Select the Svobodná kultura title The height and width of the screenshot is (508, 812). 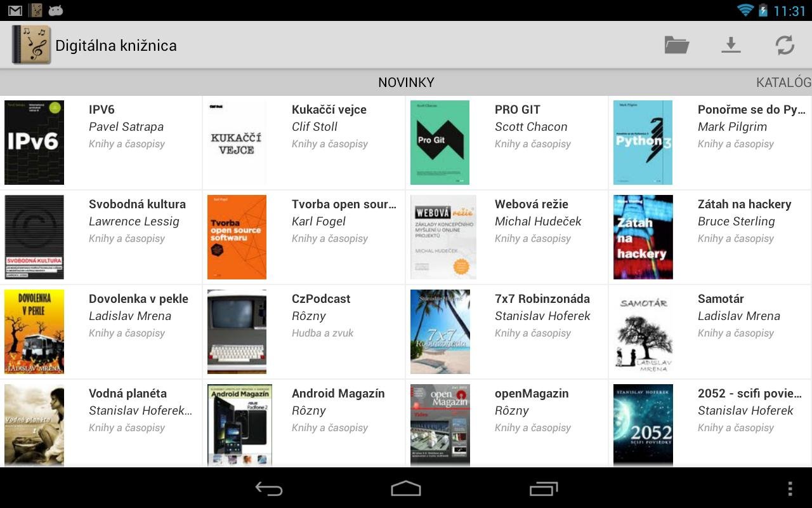137,204
